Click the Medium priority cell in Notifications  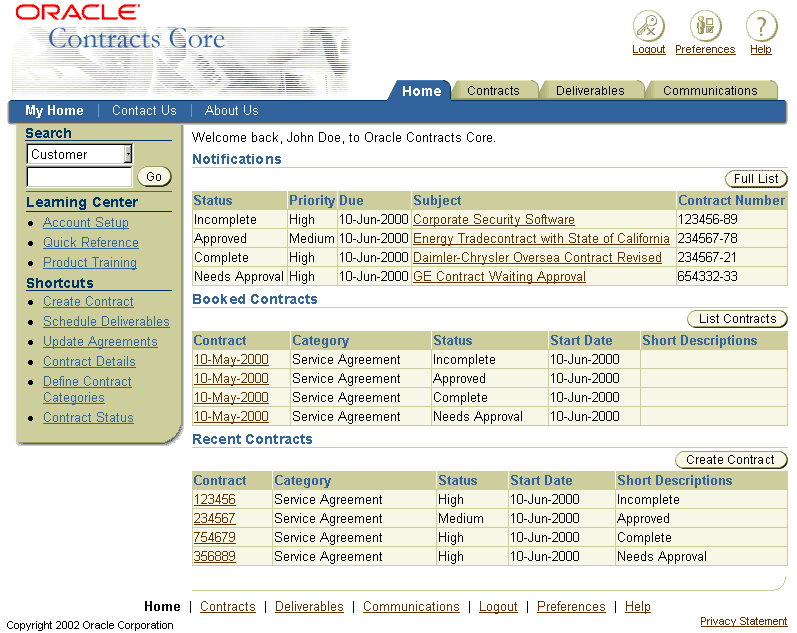(312, 238)
